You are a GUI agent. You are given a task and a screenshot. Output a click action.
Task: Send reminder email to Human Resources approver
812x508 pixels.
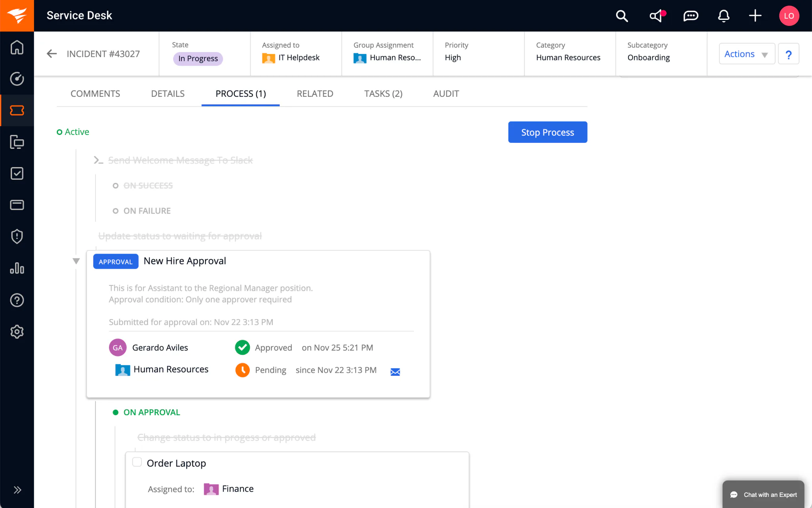coord(395,372)
